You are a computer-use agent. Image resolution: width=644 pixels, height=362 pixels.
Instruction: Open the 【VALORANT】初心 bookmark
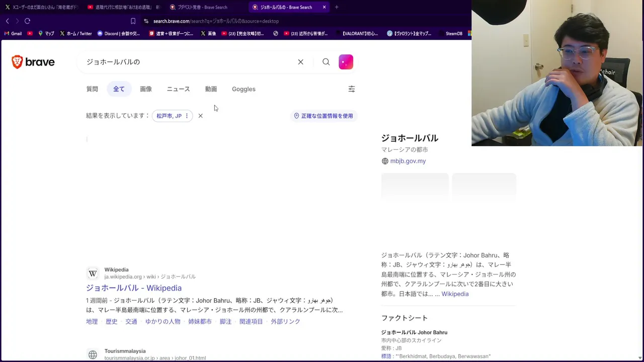356,34
